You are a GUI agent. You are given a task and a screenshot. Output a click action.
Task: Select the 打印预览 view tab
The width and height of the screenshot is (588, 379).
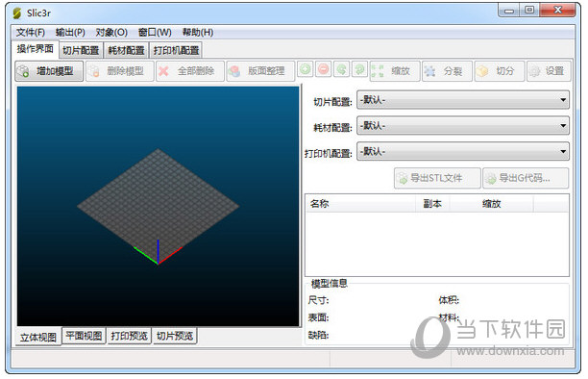tap(129, 336)
